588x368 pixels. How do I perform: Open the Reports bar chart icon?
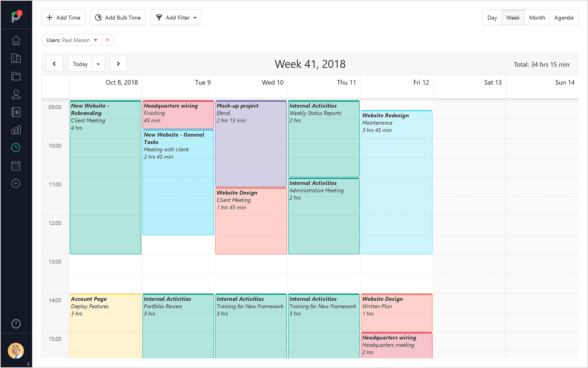[x=16, y=130]
